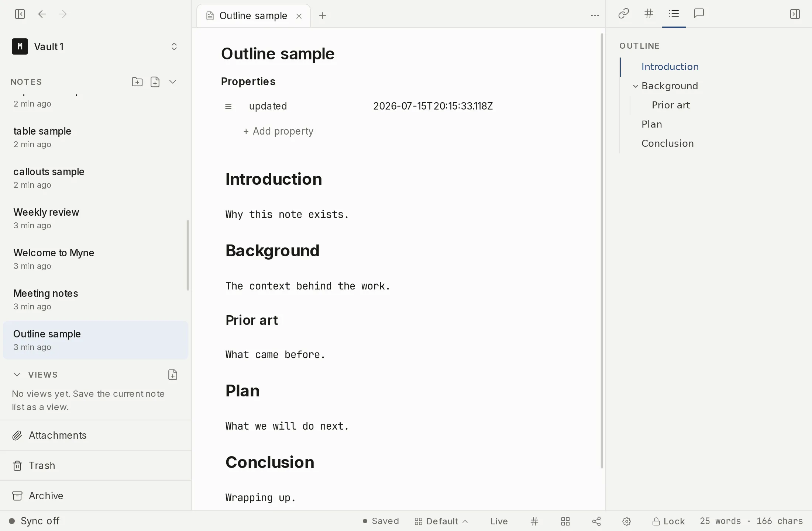Collapse the right sidebar panel
The height and width of the screenshot is (531, 812).
[x=795, y=14]
